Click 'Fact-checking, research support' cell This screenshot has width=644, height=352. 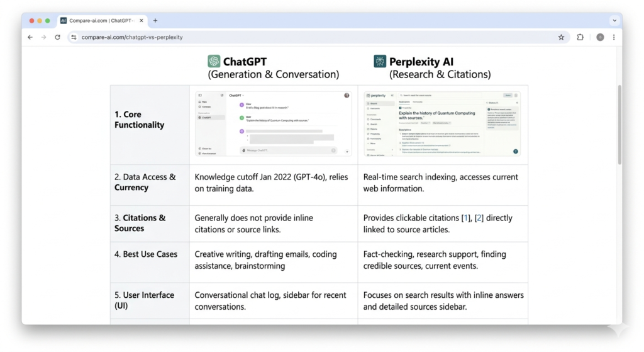tap(435, 260)
